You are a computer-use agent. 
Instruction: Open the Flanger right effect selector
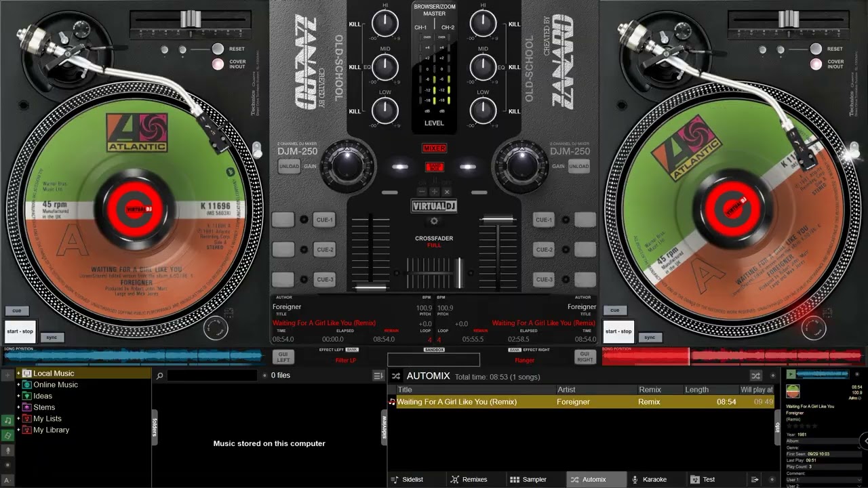524,360
